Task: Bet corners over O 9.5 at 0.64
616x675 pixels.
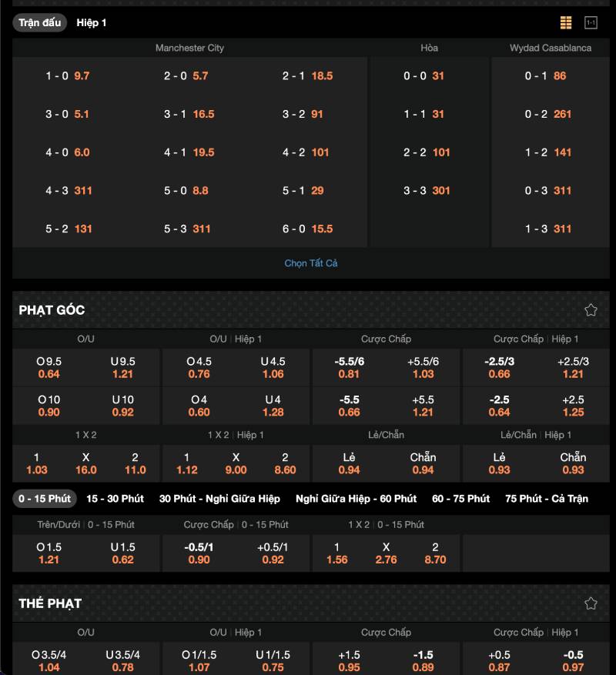Action: coord(49,368)
